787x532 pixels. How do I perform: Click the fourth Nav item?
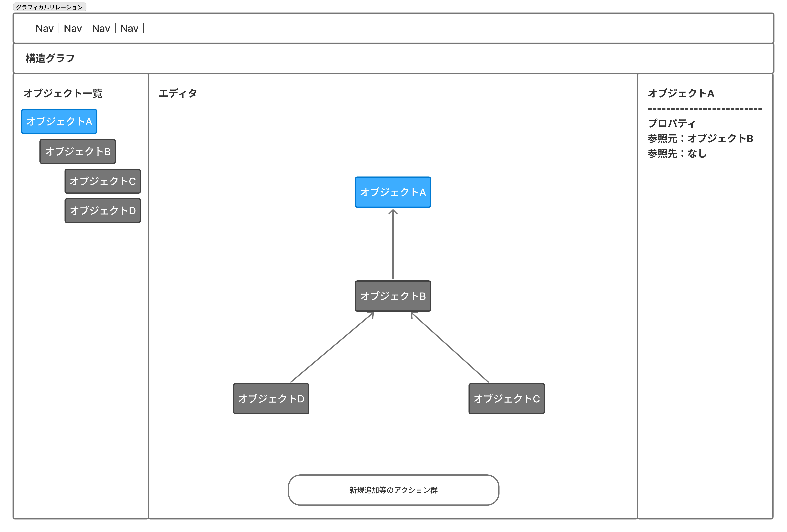tap(129, 28)
